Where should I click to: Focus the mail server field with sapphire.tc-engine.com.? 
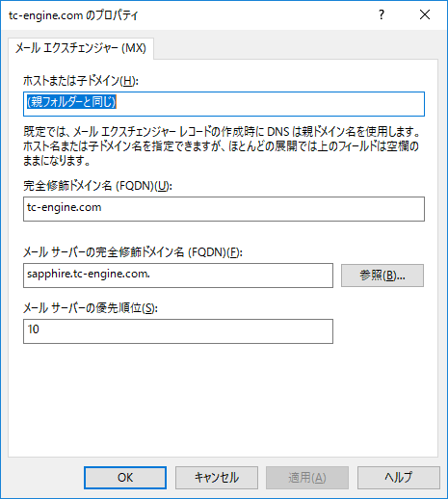(x=178, y=276)
